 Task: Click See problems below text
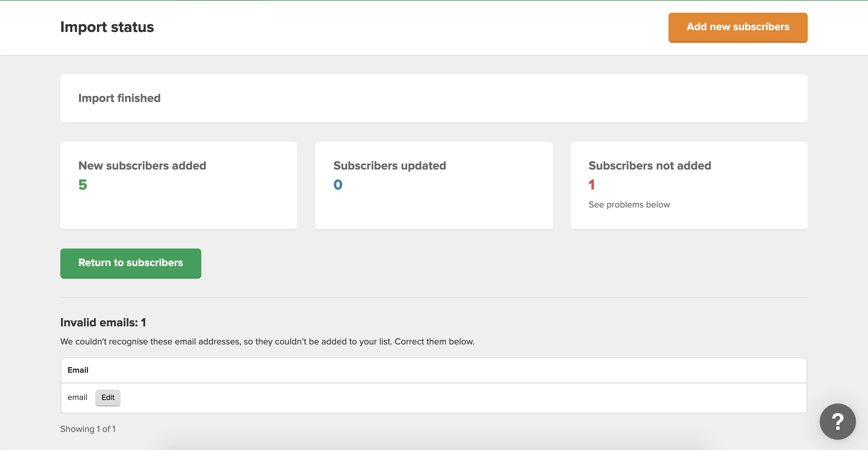tap(629, 204)
